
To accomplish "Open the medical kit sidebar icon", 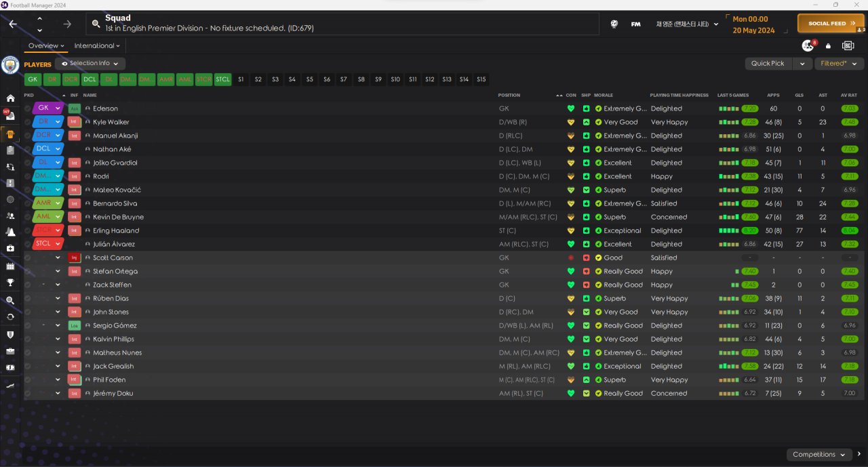I will point(10,249).
